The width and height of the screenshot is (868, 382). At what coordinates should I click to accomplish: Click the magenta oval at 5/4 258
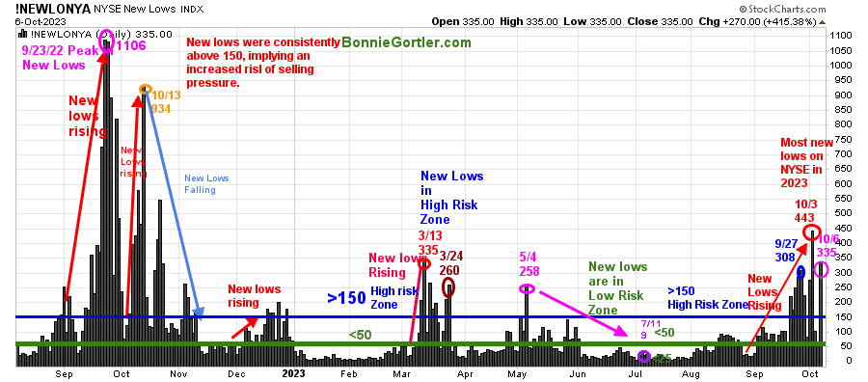tap(527, 288)
